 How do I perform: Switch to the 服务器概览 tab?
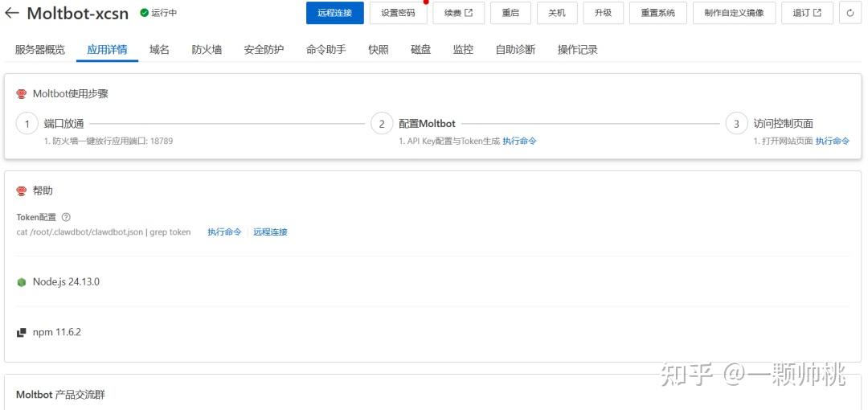pyautogui.click(x=40, y=49)
